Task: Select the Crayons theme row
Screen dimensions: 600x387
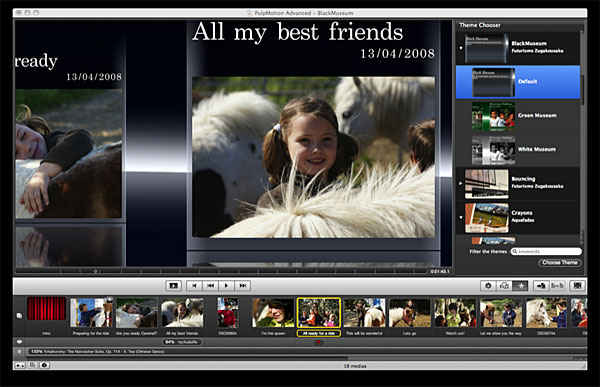Action: click(518, 217)
